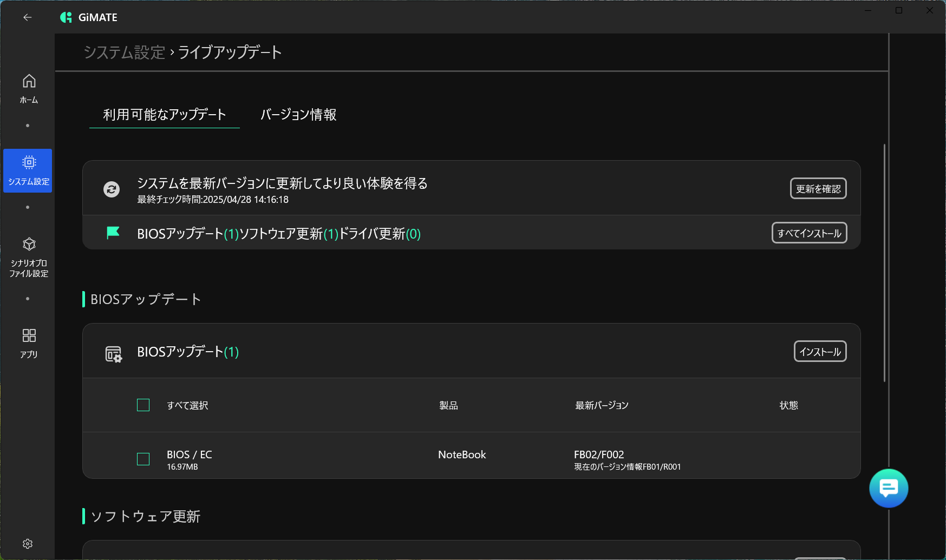Screen dimensions: 946x560
Task: Click the 製品 column header
Action: (448, 405)
